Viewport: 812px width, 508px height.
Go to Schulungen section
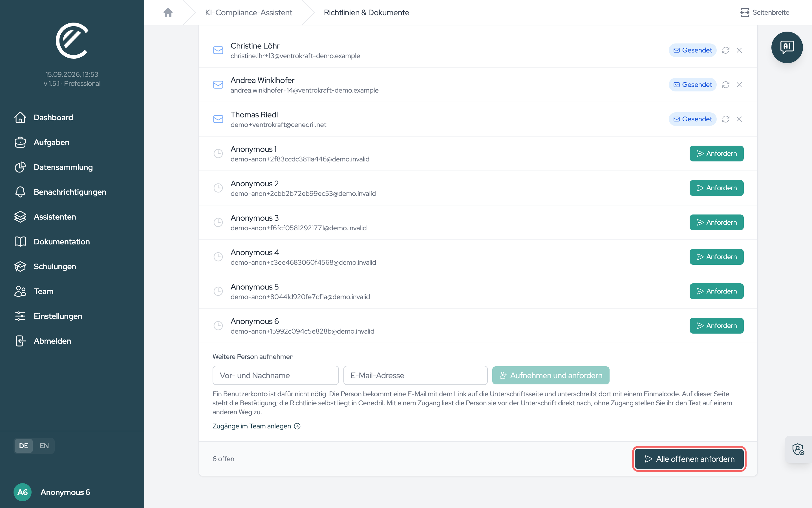pos(45,267)
